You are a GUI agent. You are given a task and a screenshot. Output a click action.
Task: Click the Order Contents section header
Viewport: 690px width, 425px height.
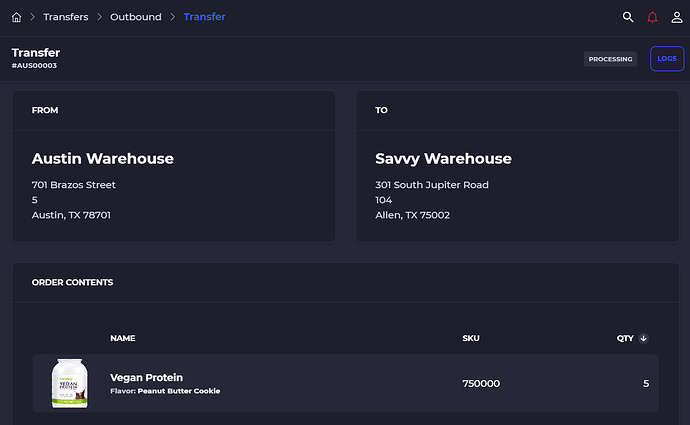(72, 282)
